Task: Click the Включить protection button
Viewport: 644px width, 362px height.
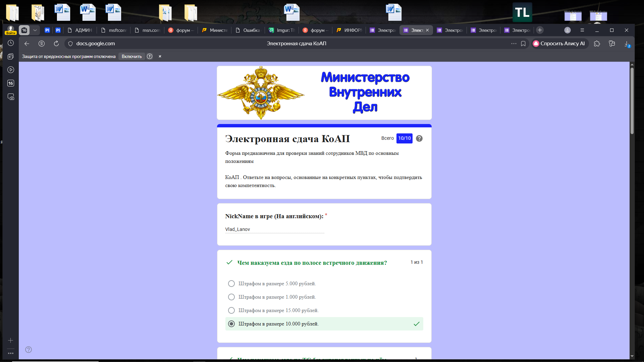Action: [131, 56]
